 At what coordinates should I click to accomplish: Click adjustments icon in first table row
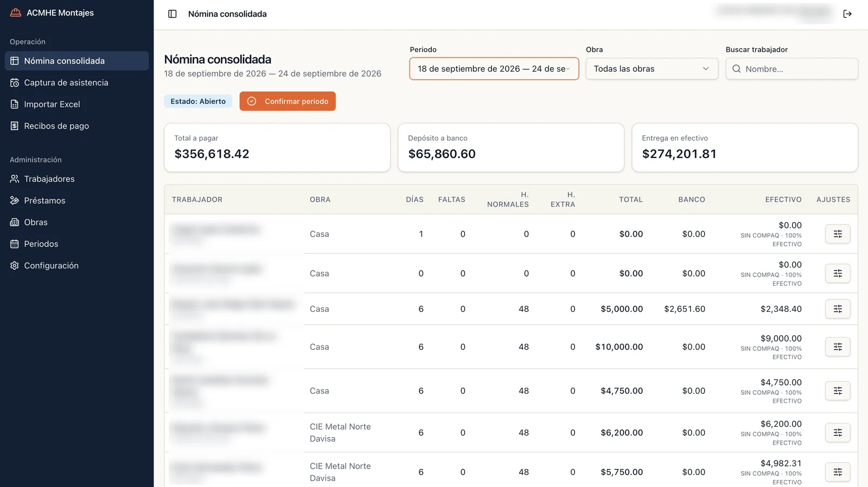coord(838,234)
